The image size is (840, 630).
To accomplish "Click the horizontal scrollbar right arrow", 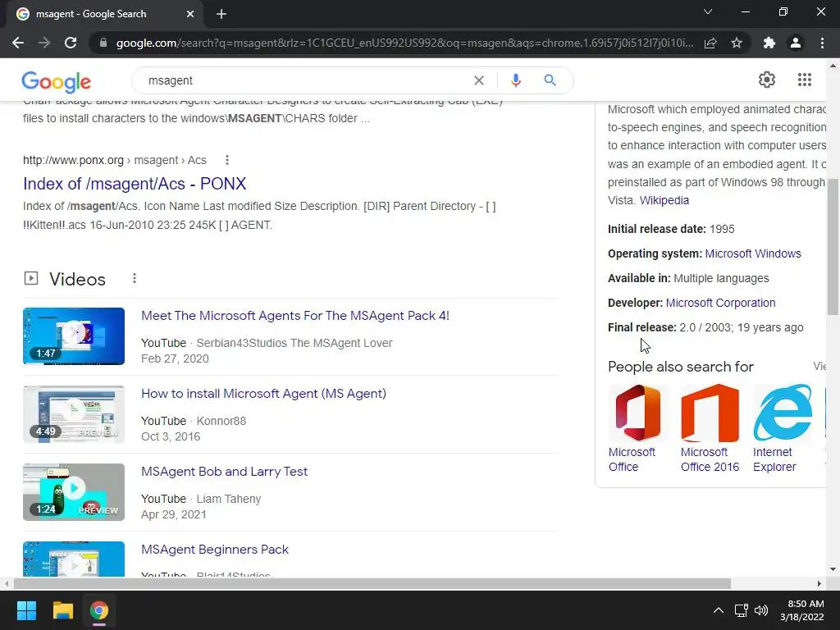I will [819, 583].
